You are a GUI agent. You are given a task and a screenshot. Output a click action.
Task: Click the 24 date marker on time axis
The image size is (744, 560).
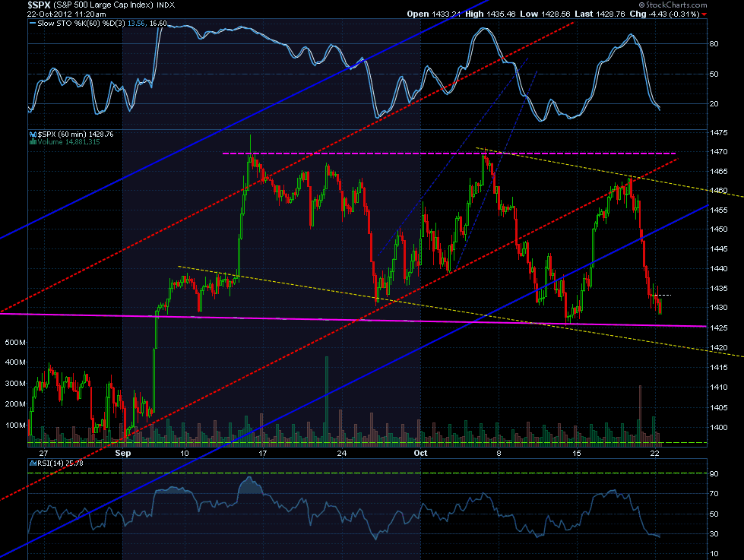click(x=342, y=453)
